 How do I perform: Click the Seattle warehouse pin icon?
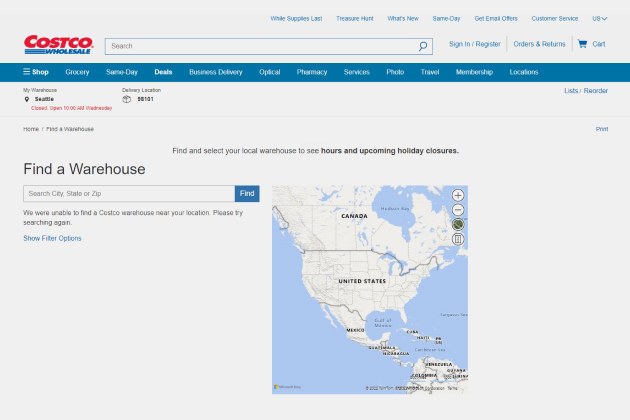[x=27, y=99]
